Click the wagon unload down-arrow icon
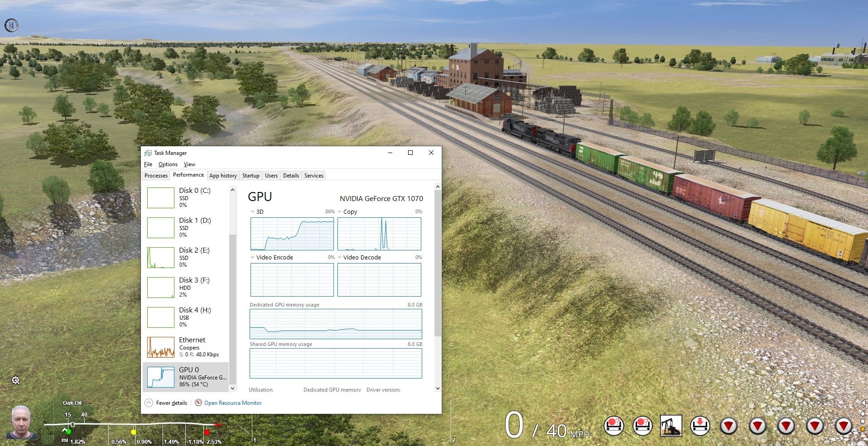The height and width of the screenshot is (446, 868). click(700, 426)
